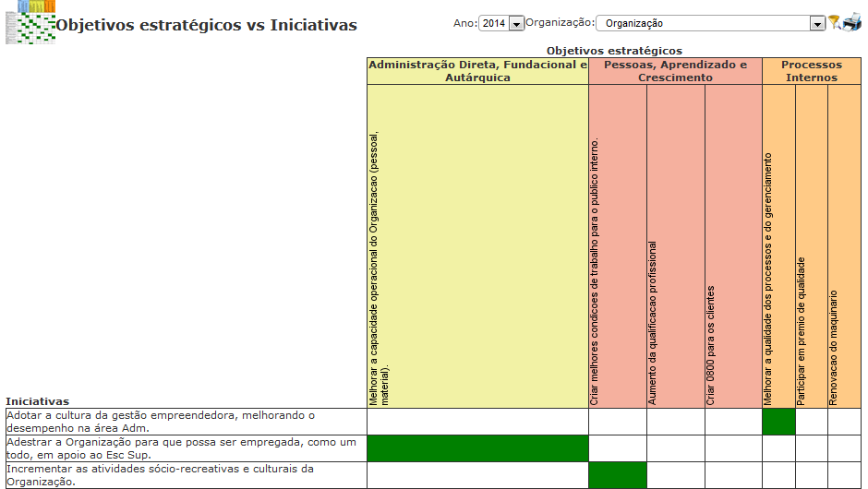Select Administração Direta, Fundacional e Autárquica header
The width and height of the screenshot is (868, 489).
point(477,71)
